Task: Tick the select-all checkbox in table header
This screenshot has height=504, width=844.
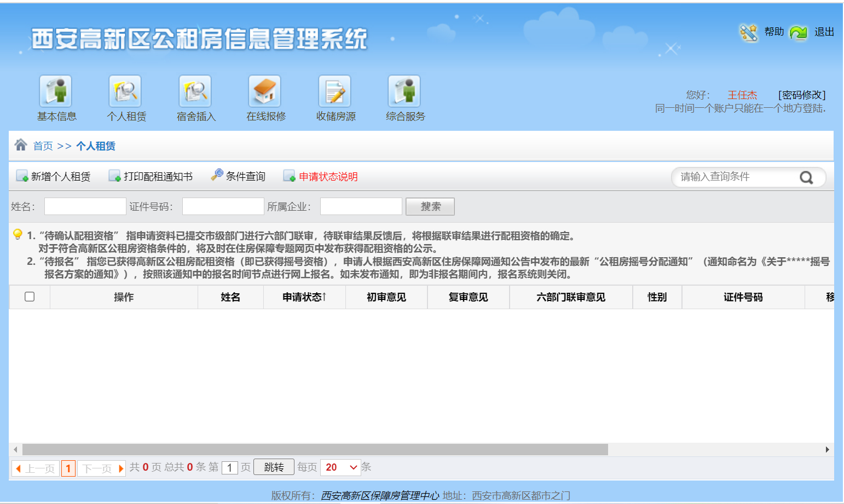Action: click(30, 297)
